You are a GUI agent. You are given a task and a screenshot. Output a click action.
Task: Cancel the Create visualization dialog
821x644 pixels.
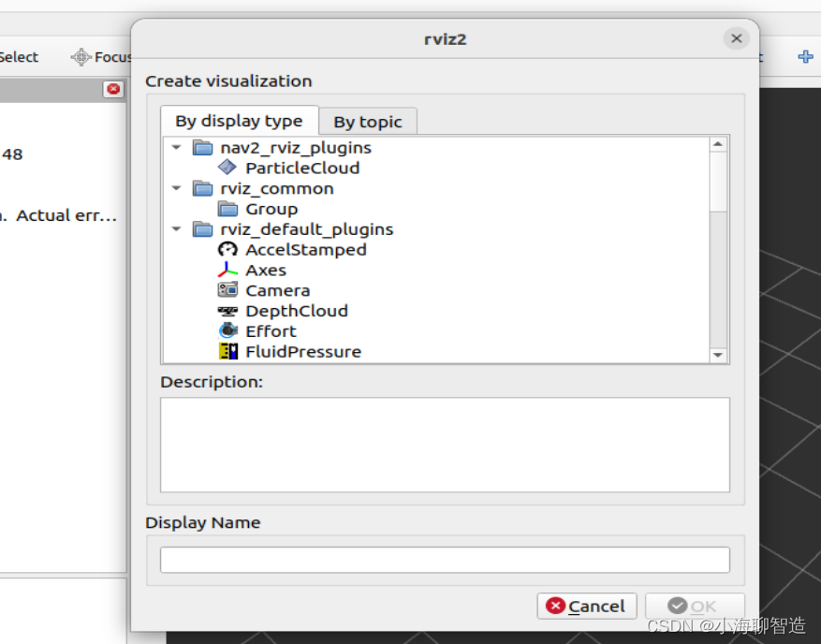tap(587, 607)
